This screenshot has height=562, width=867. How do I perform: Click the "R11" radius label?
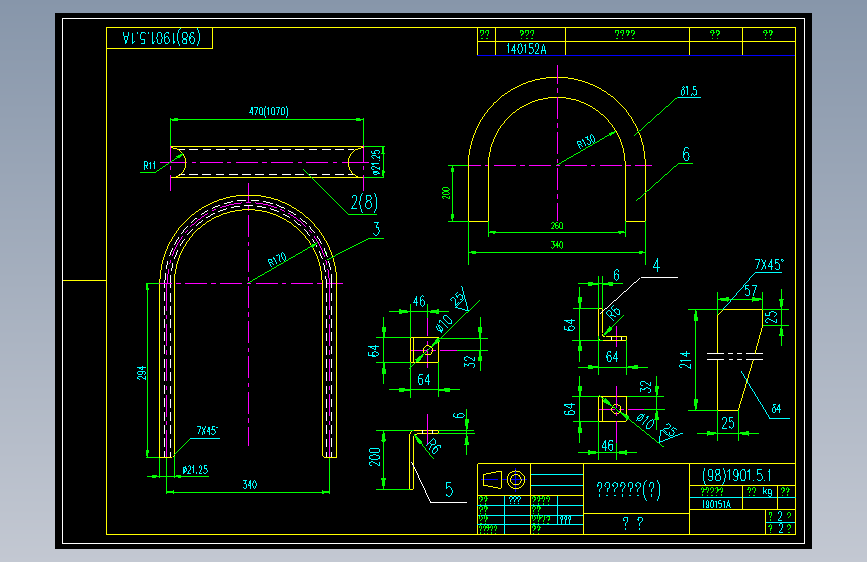[x=149, y=165]
